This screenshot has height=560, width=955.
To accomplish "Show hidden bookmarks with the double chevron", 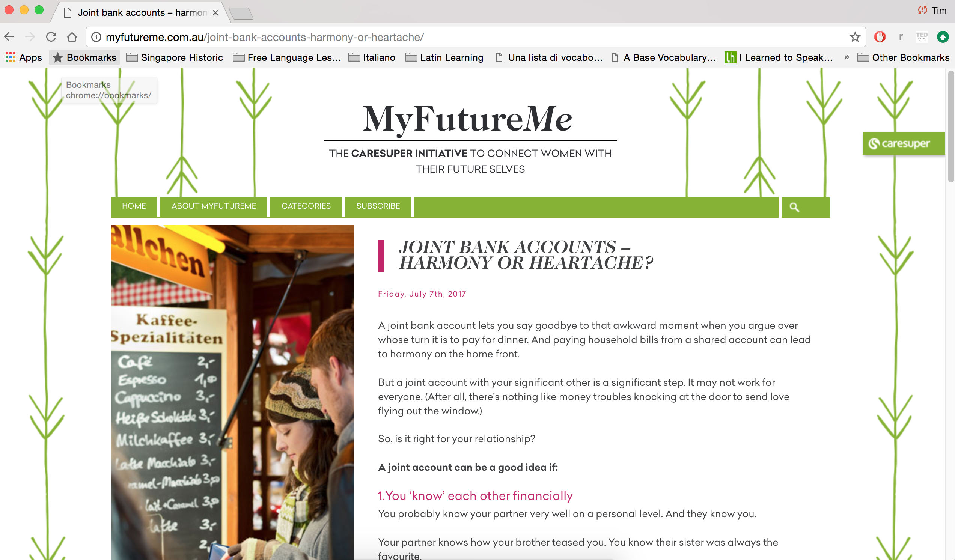I will pos(846,57).
